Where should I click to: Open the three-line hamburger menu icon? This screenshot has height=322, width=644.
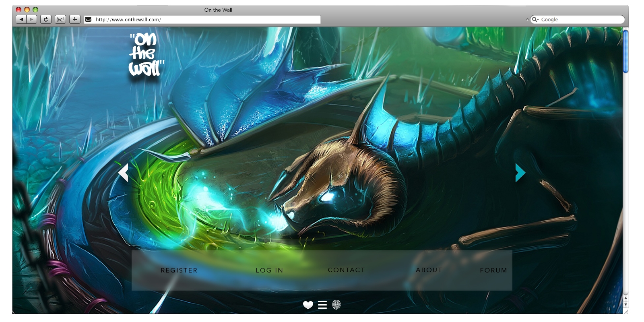[322, 305]
